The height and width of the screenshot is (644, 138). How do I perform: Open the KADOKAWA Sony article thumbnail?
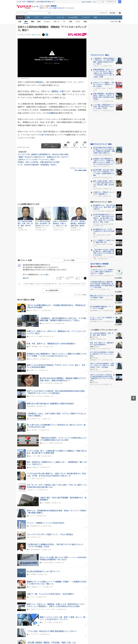(x=28, y=560)
